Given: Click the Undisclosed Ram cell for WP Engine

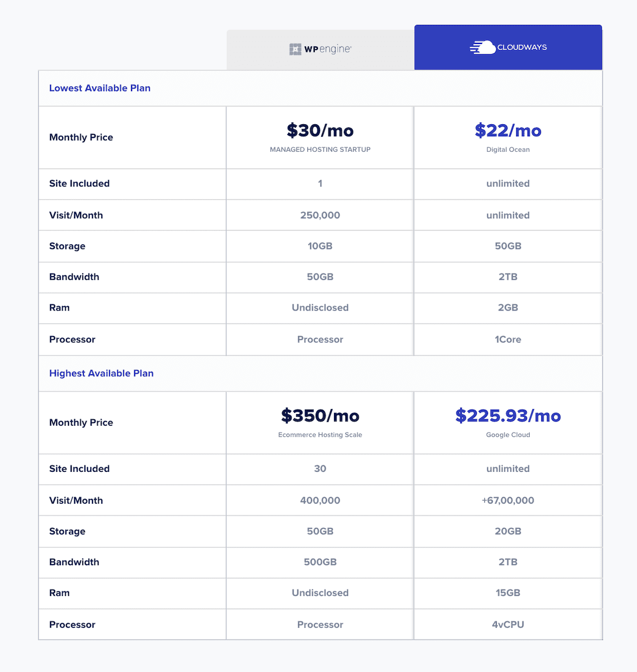Looking at the screenshot, I should pos(320,308).
